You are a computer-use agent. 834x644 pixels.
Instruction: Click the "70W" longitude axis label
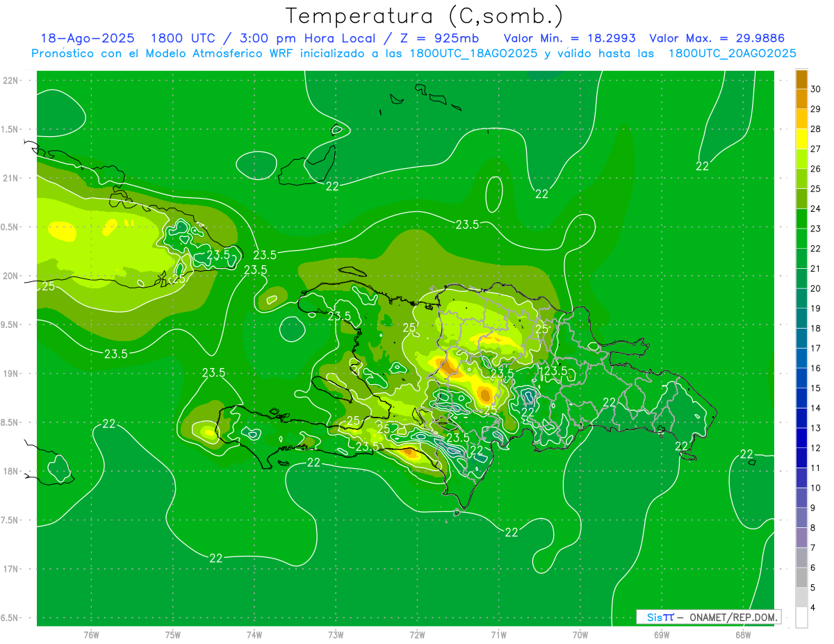tap(580, 634)
